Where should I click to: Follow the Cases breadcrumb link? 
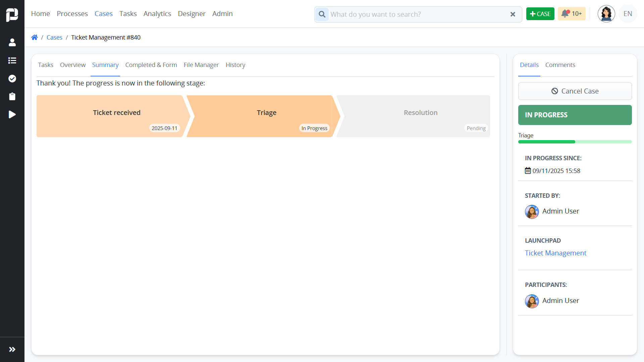click(54, 37)
